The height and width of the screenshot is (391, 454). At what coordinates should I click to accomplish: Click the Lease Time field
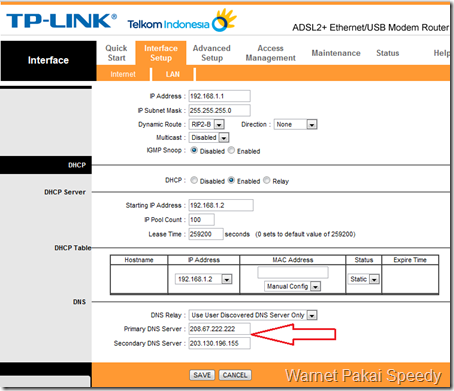[206, 234]
